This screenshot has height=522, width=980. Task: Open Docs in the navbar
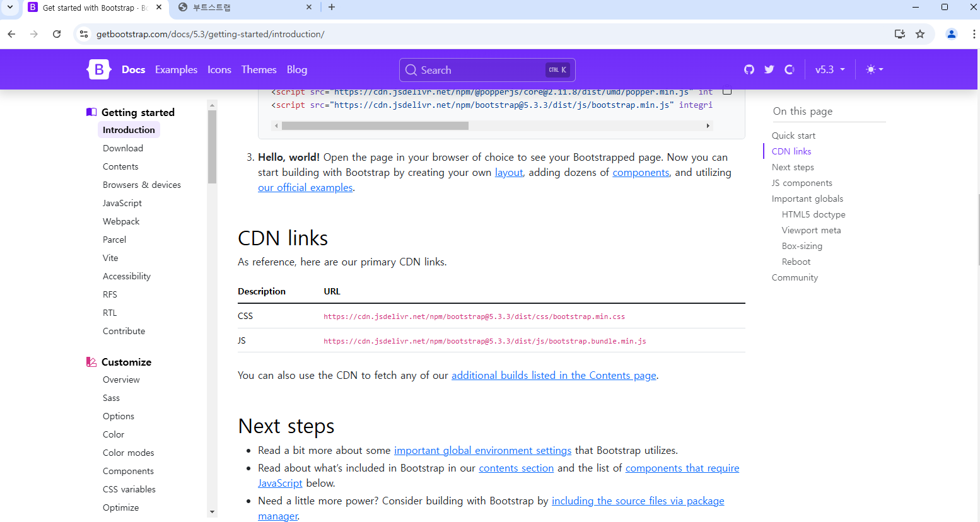[133, 69]
